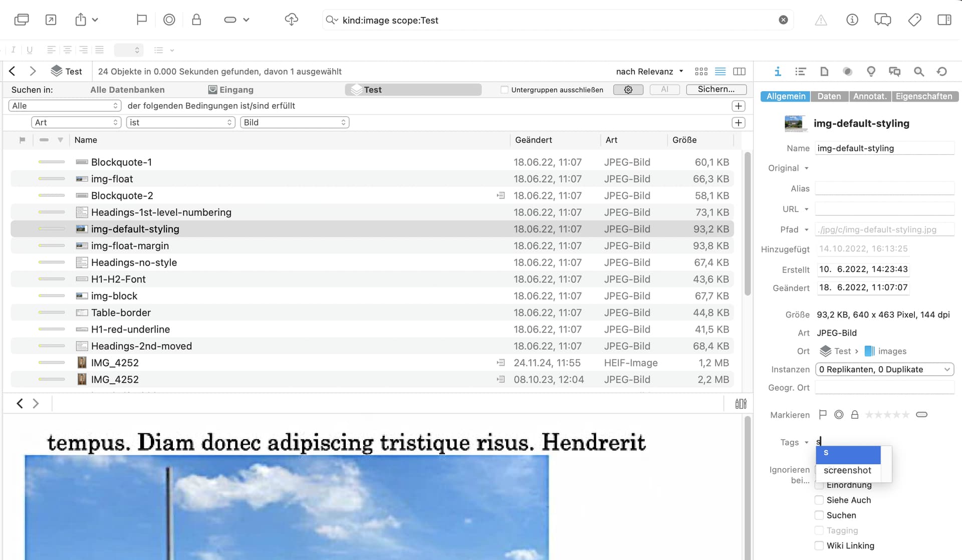962x560 pixels.
Task: Open the Instanzen replicants dropdown
Action: click(884, 369)
